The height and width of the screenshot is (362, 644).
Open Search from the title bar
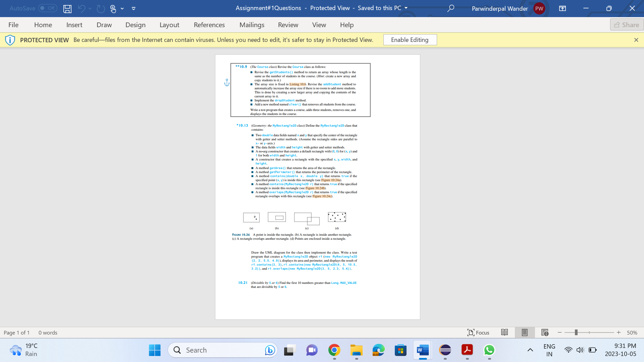(x=450, y=8)
